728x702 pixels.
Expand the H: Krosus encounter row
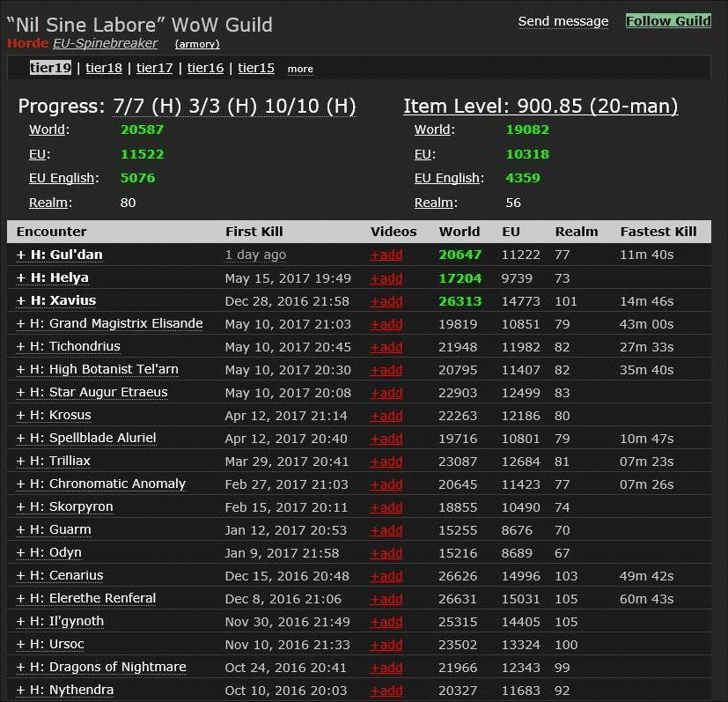click(x=53, y=415)
